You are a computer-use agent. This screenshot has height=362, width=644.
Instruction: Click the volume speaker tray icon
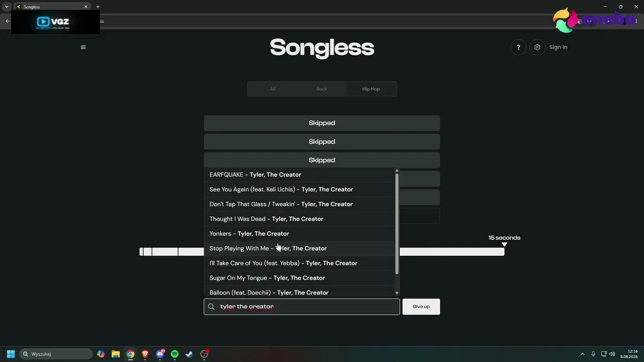pyautogui.click(x=612, y=354)
